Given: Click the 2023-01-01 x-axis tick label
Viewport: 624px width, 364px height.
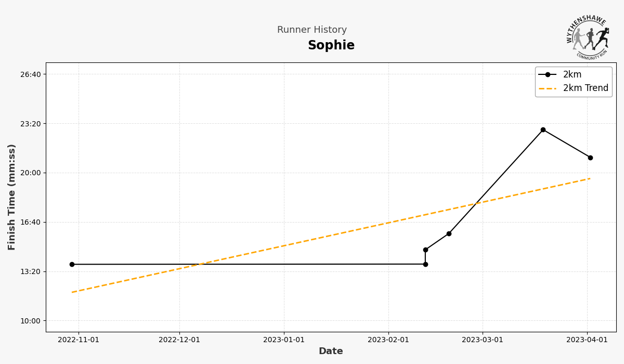Looking at the screenshot, I should (284, 340).
